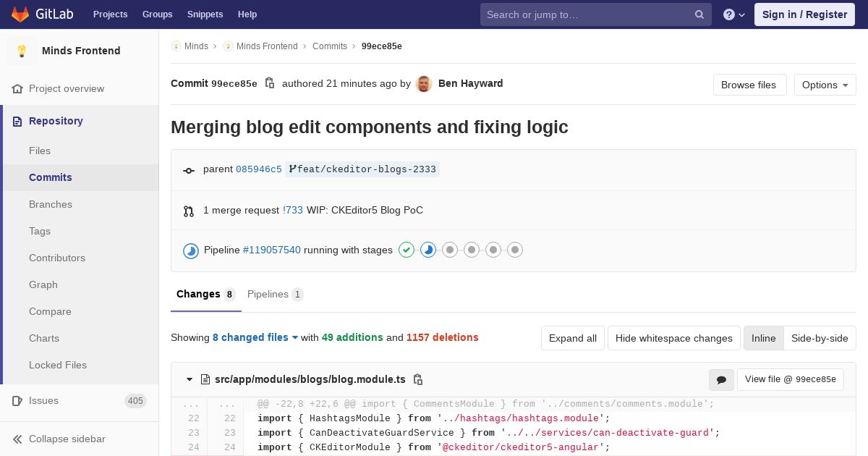Hide whitespace changes in the diff
Viewport: 868px width, 456px height.
tap(674, 338)
